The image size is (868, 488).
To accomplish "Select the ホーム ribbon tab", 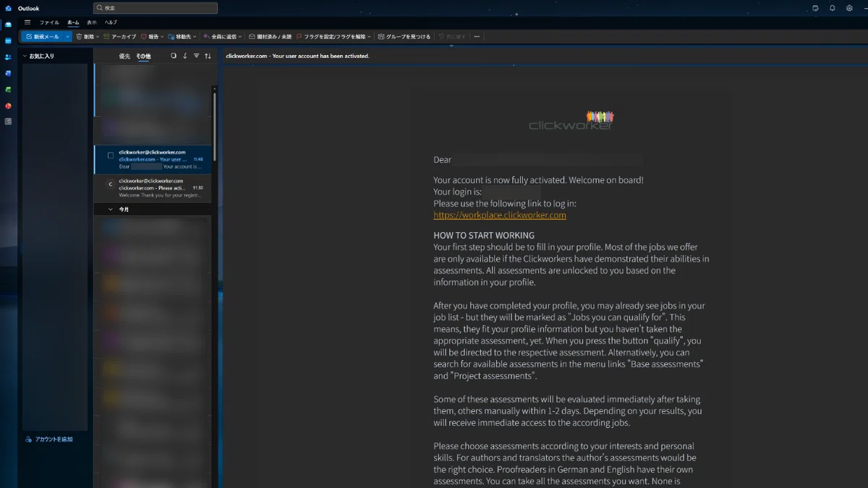I will pyautogui.click(x=73, y=22).
